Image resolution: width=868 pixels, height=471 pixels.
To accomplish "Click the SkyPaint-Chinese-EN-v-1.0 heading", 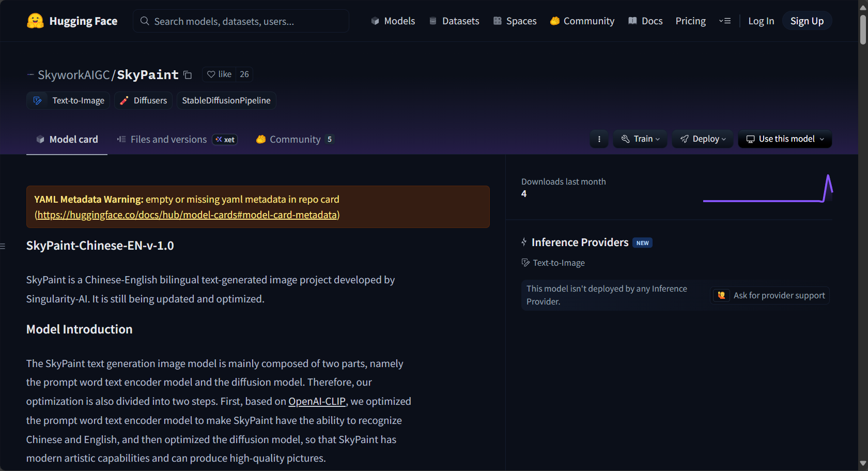I will point(100,246).
